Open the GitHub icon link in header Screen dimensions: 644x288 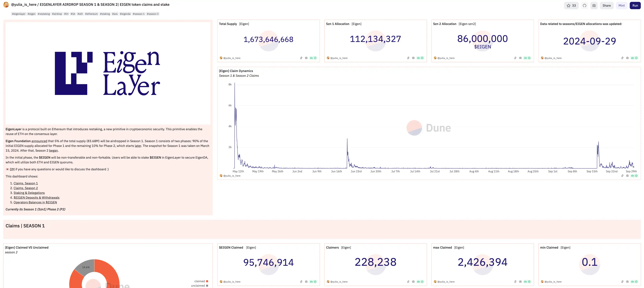click(584, 5)
